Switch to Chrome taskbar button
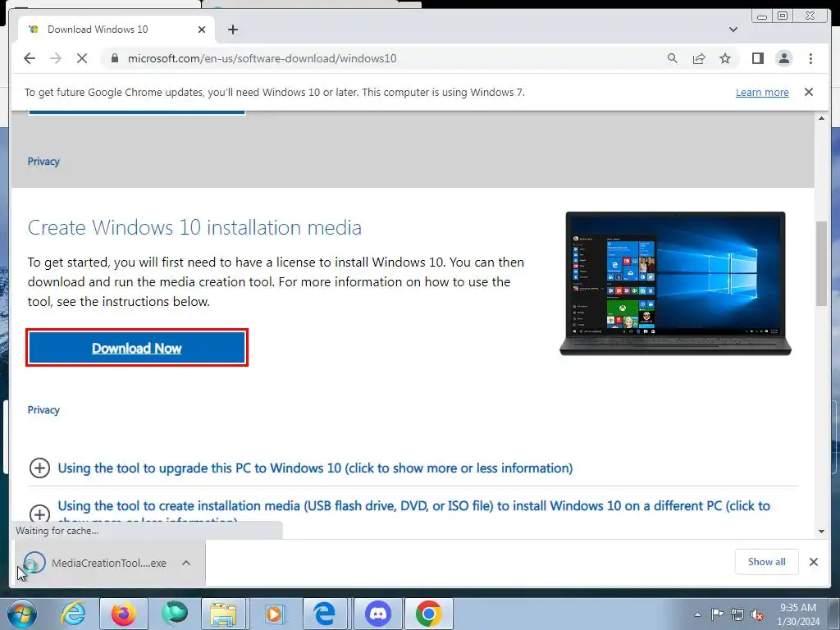840x630 pixels. point(428,614)
